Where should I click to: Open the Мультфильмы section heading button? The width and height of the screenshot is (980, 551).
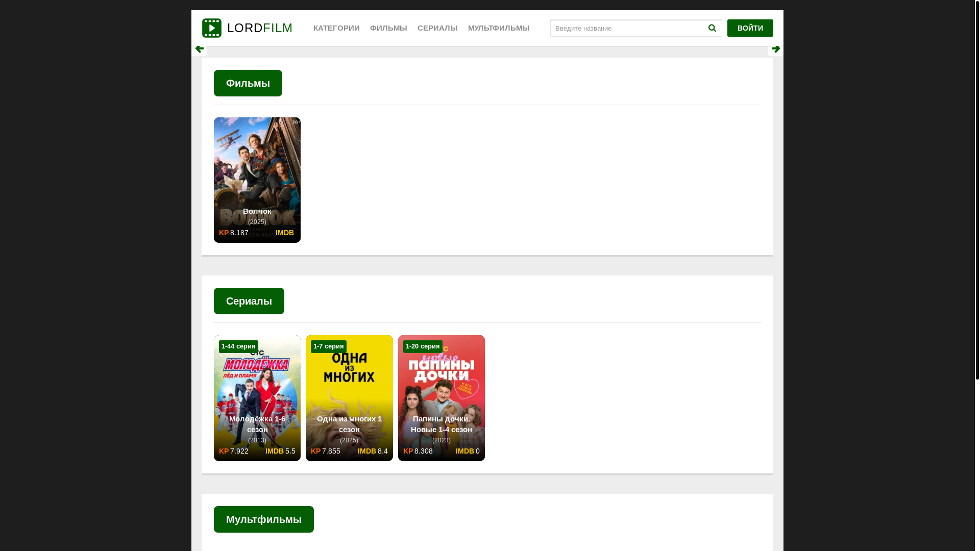click(264, 519)
